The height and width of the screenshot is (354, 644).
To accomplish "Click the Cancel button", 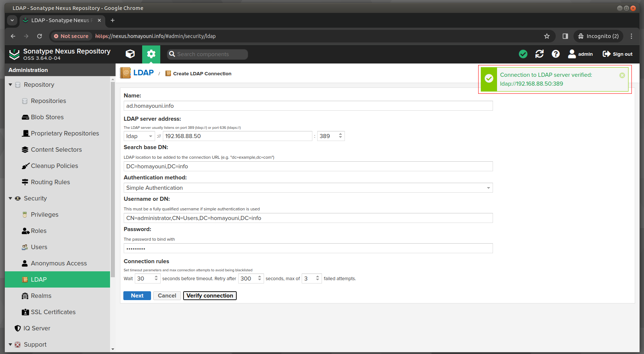I will [x=167, y=296].
